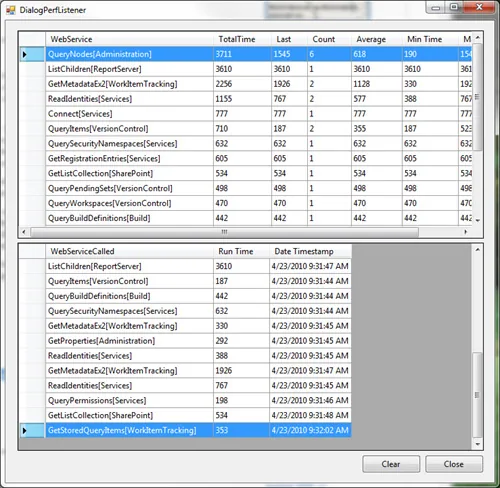Sort by Average column header
Screen dimensions: 500x488
377,39
